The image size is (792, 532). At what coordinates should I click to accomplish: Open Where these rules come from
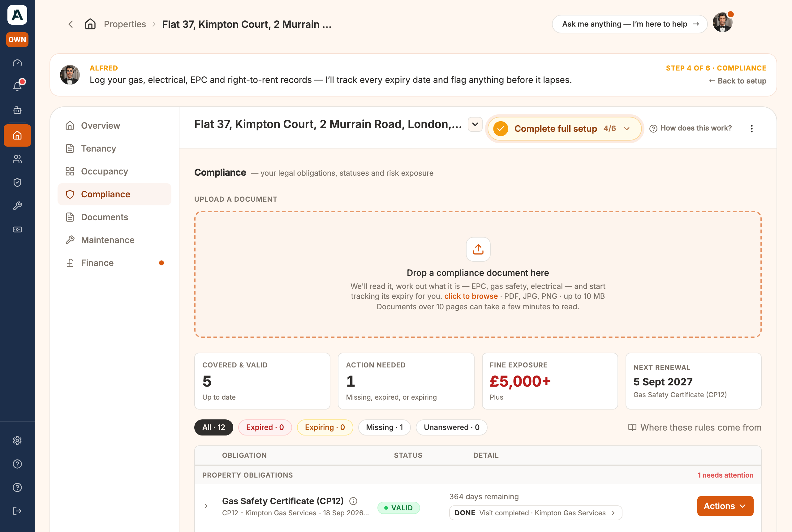point(695,427)
